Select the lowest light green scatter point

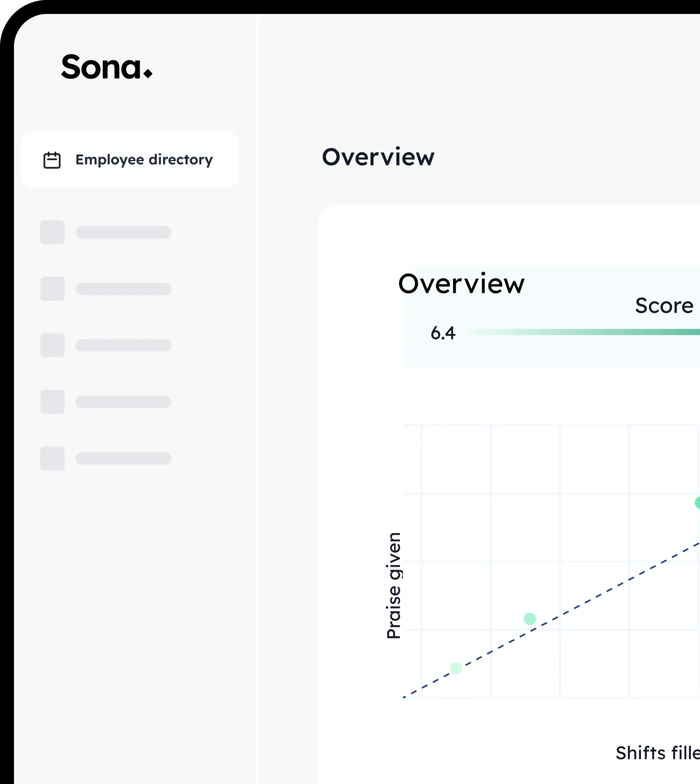pos(456,669)
